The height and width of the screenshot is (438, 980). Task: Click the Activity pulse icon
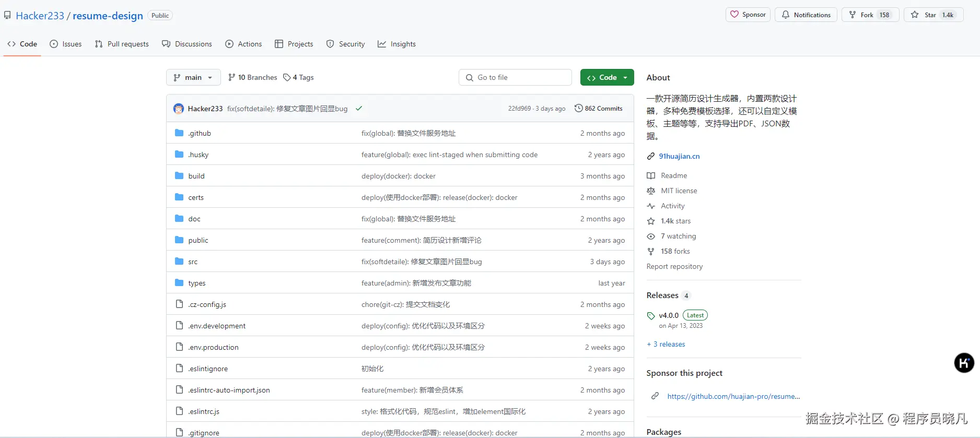pos(651,206)
